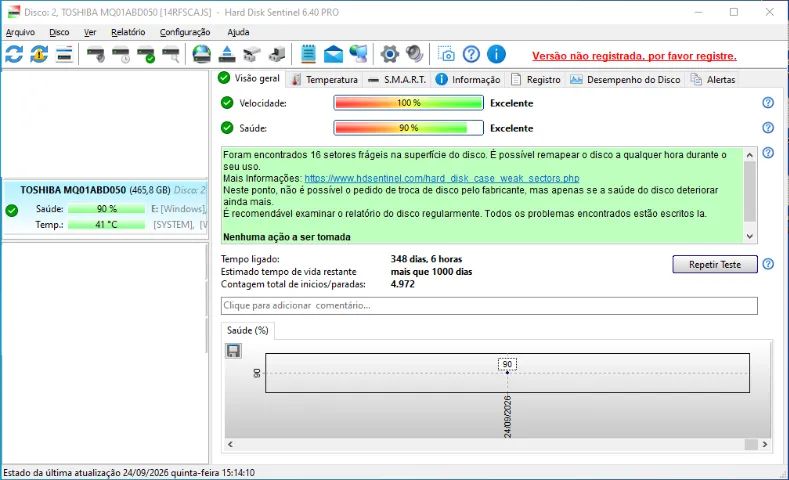Click the floppy save icon above health graph
This screenshot has width=789, height=480.
(233, 351)
